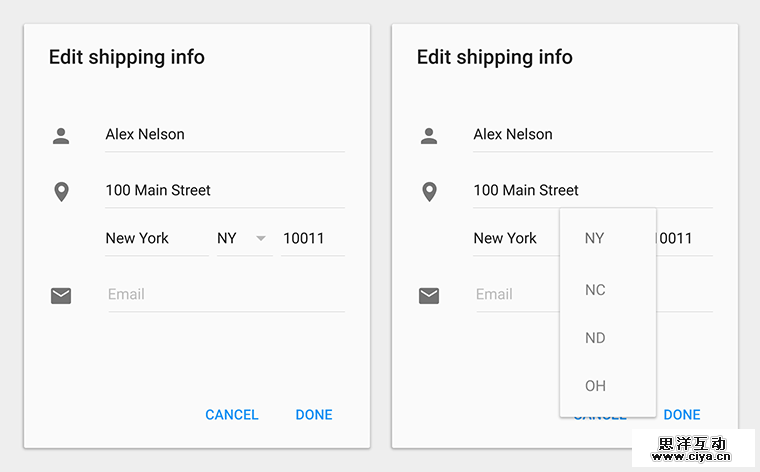Click person icon in left dialog
The width and height of the screenshot is (760, 472).
point(61,135)
